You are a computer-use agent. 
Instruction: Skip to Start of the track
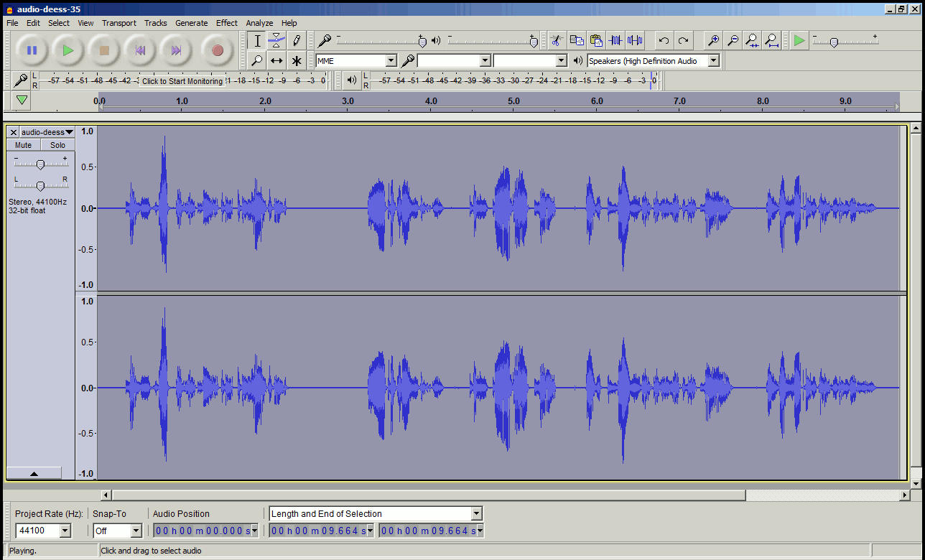coord(141,50)
